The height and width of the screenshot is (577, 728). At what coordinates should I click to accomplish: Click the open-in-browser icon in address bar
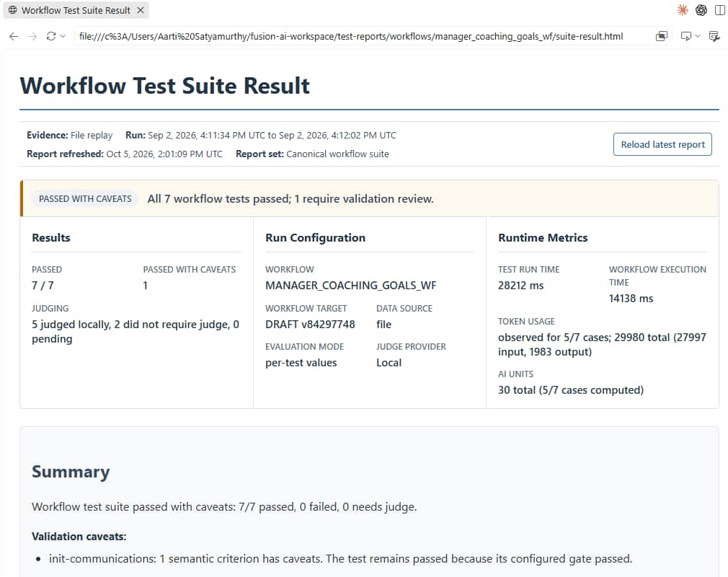(x=661, y=36)
